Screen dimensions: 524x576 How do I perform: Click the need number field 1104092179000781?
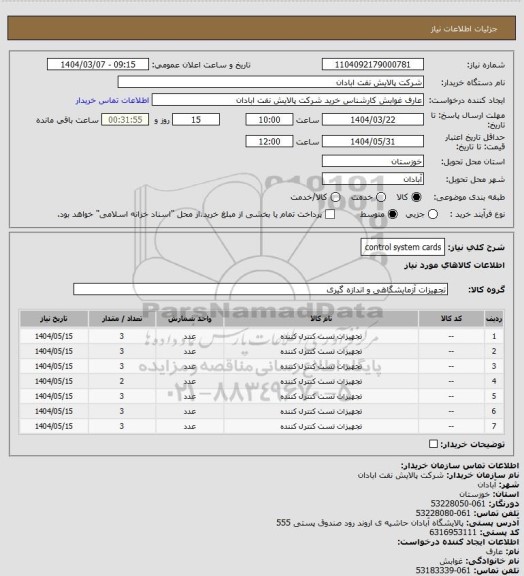(373, 64)
